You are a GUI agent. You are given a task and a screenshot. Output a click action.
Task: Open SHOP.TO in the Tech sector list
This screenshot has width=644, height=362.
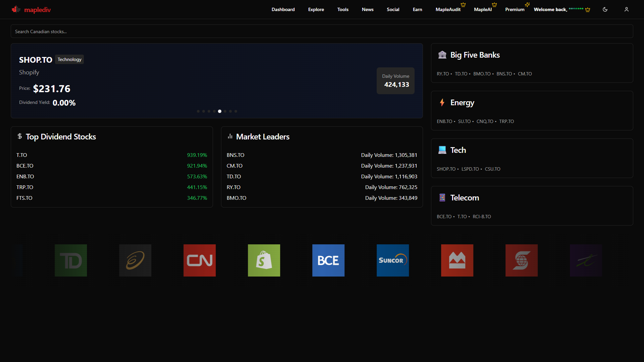446,169
